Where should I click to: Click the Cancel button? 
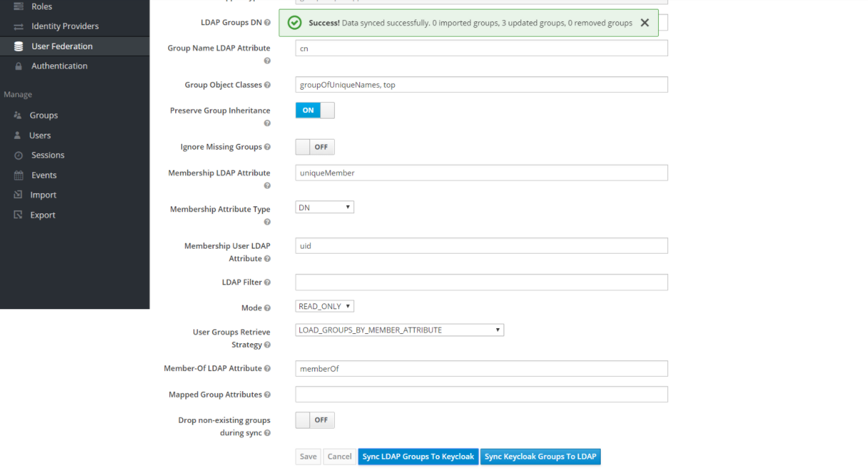[339, 457]
